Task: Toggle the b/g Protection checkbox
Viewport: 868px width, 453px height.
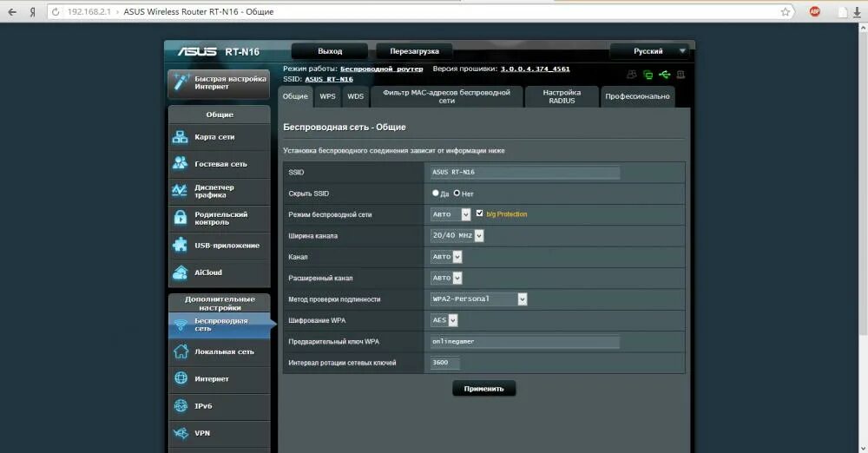Action: [x=479, y=213]
